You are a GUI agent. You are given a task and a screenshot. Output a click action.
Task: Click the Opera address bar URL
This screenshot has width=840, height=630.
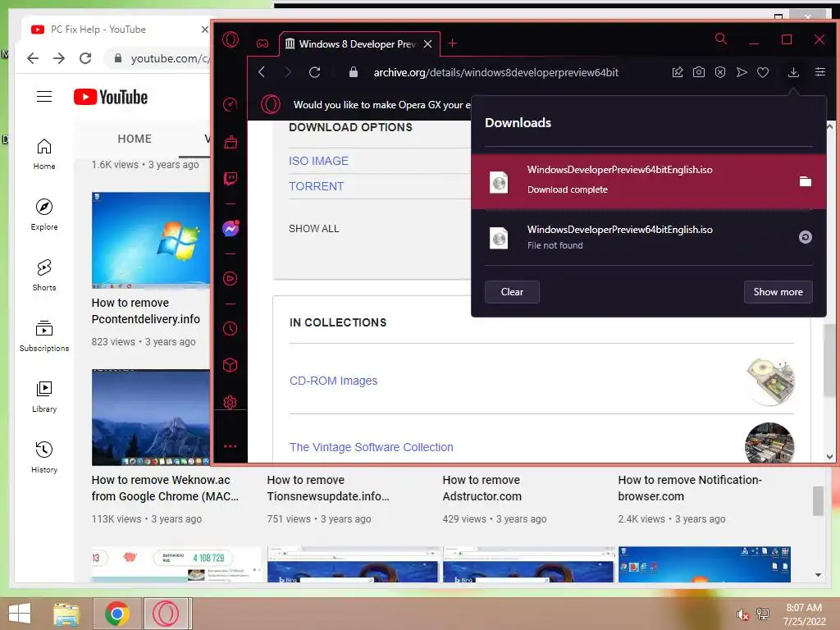point(496,72)
